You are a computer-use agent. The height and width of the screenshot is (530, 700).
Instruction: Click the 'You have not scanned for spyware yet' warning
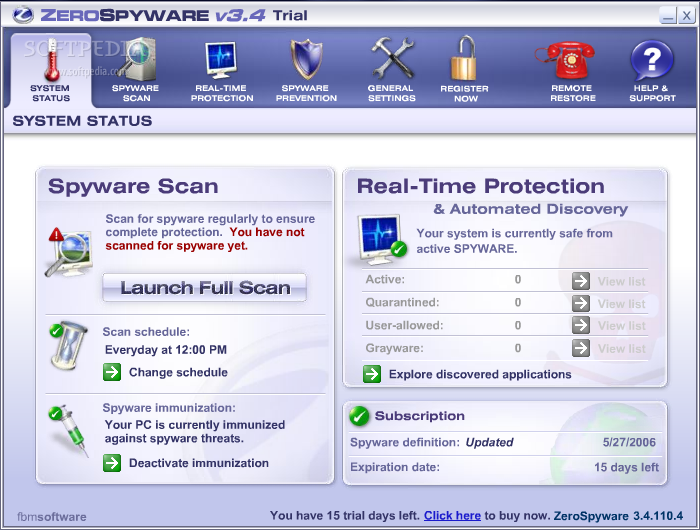pos(205,239)
